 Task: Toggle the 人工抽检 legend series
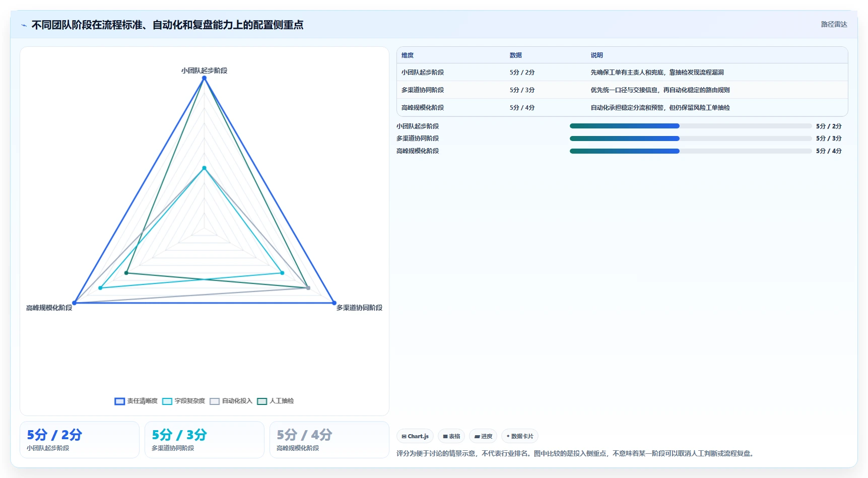[x=275, y=401]
